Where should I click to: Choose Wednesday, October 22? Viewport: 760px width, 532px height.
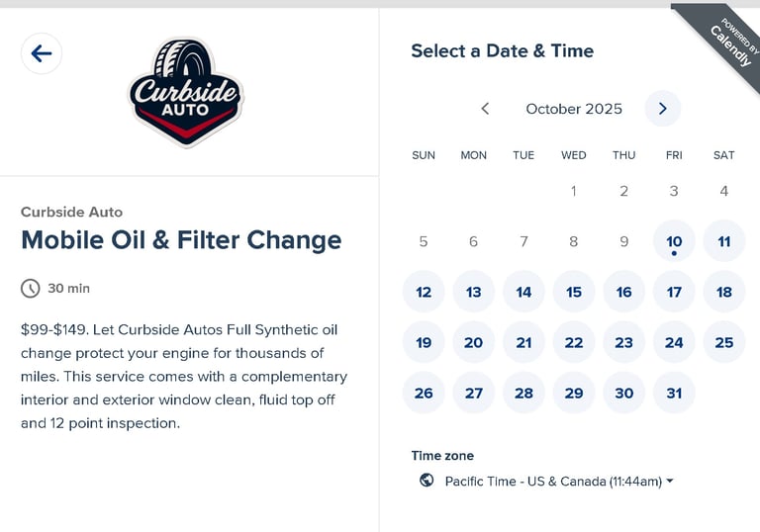(x=574, y=342)
